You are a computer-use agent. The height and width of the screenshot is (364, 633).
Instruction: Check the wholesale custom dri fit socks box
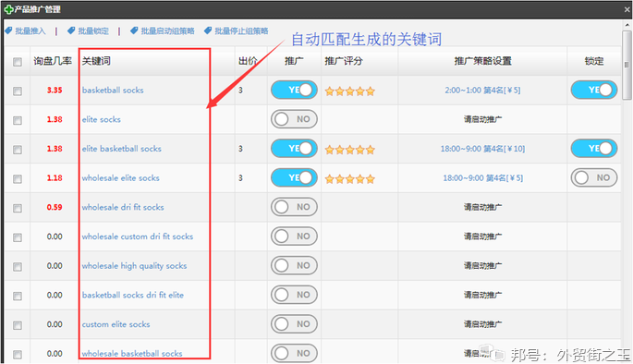18,237
